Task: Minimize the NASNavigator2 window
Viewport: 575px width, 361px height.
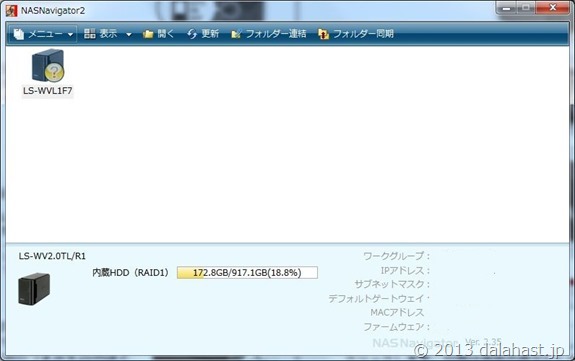Action: 506,8
